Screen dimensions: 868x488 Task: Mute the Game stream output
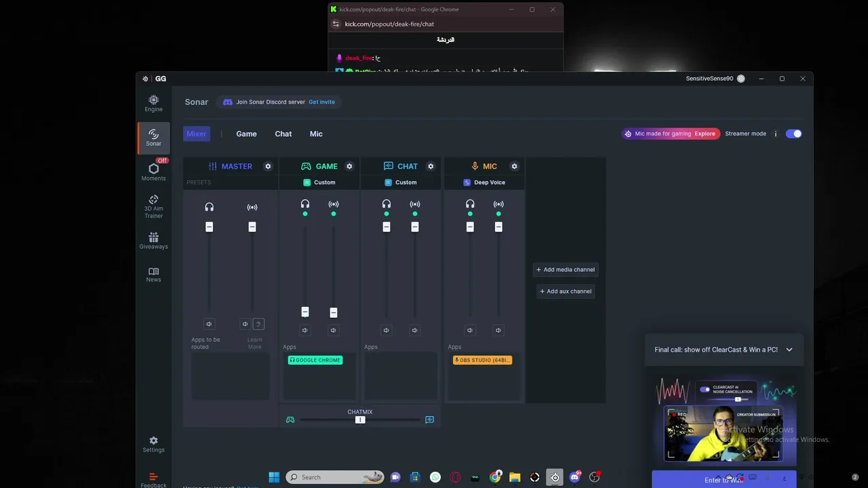click(333, 330)
